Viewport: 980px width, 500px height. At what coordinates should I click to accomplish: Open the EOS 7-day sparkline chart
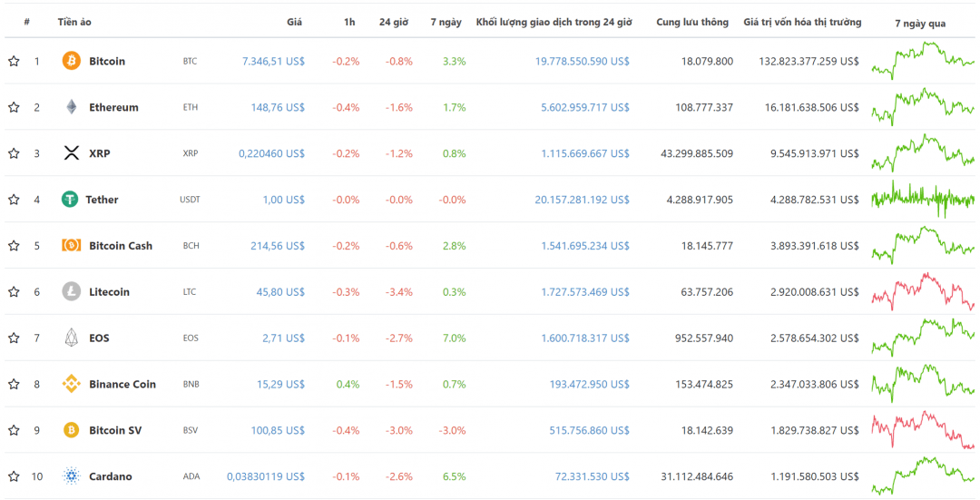click(923, 338)
